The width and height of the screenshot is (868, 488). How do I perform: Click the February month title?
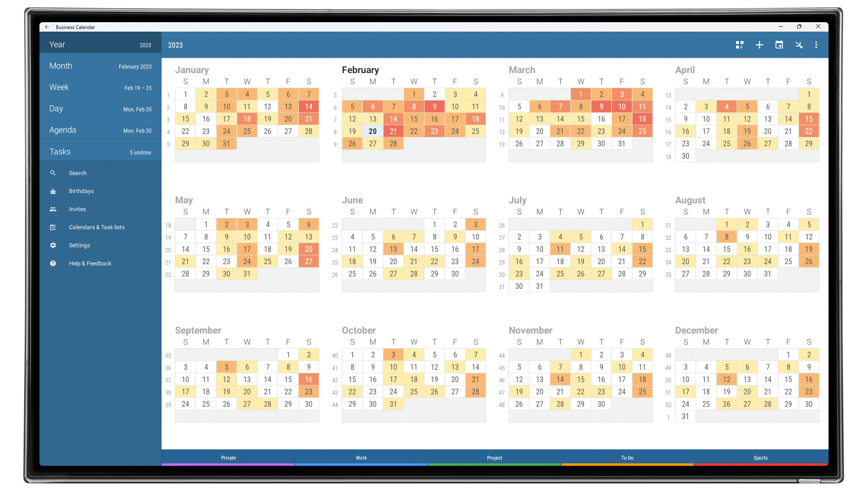tap(360, 70)
